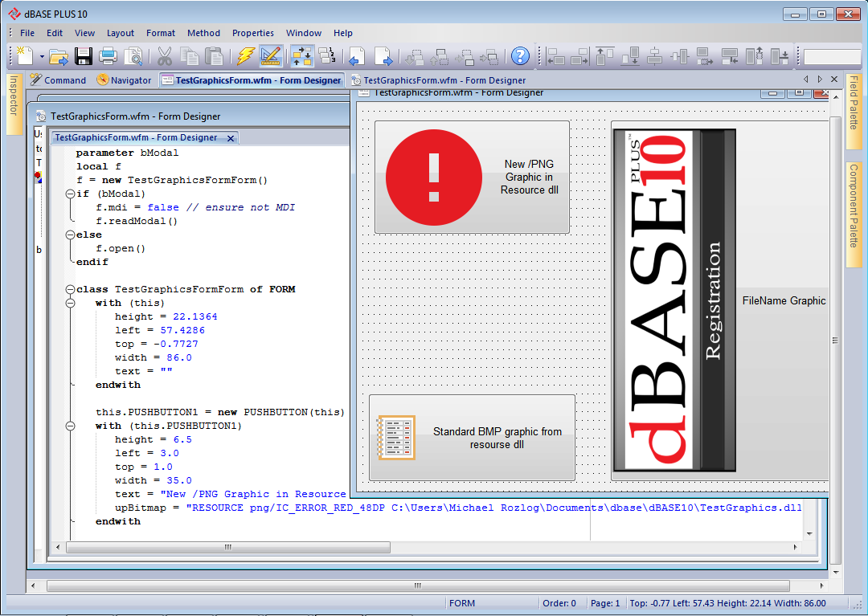Close the active document with tab strip X

click(x=834, y=80)
